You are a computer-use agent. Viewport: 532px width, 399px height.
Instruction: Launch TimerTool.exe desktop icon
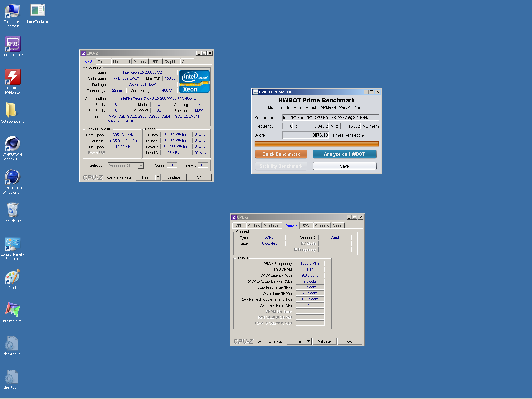point(38,14)
